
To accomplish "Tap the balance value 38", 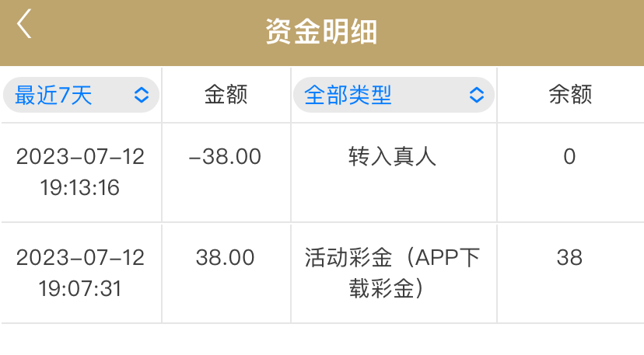I will pyautogui.click(x=569, y=258).
